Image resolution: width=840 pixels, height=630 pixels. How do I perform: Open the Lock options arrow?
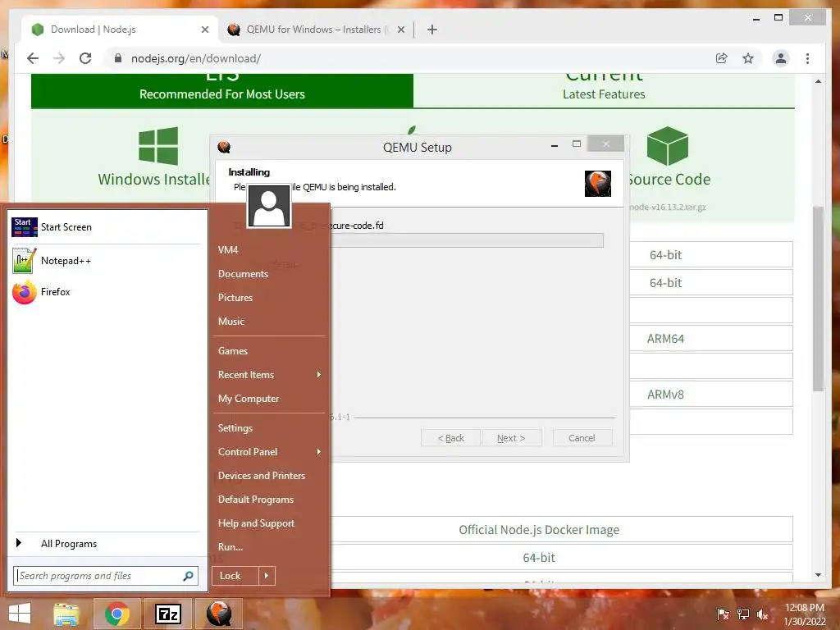[267, 576]
